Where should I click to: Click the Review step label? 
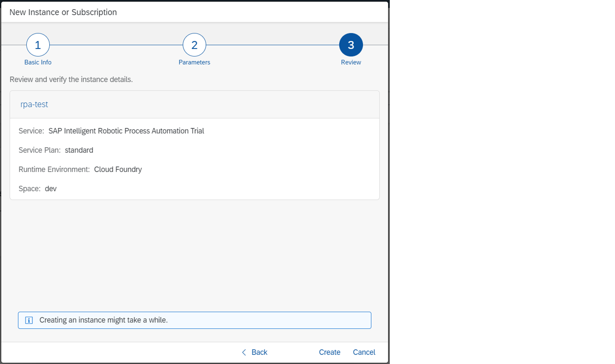pos(351,62)
